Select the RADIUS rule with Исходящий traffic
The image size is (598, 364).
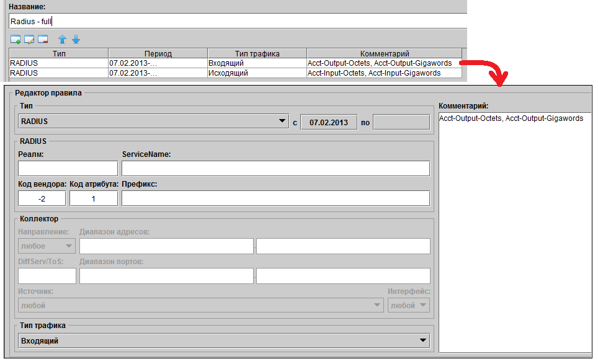(235, 73)
